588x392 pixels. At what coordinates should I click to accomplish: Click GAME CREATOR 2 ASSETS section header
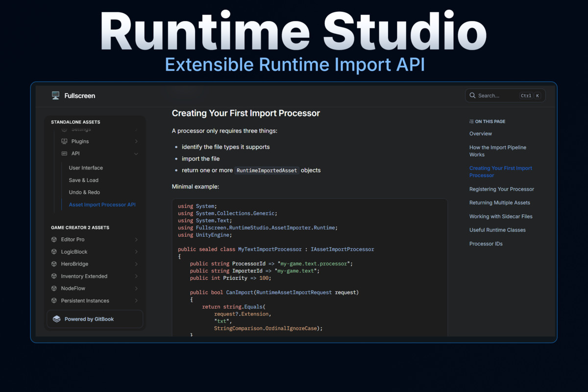pos(80,228)
